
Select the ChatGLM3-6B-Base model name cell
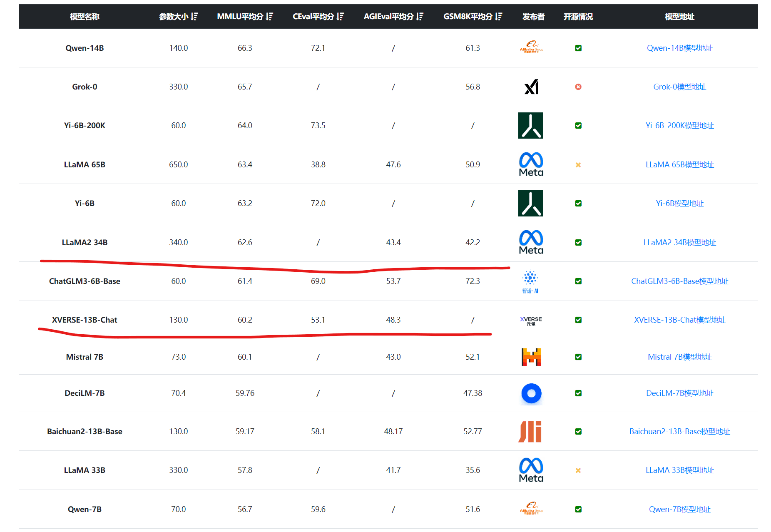[85, 281]
